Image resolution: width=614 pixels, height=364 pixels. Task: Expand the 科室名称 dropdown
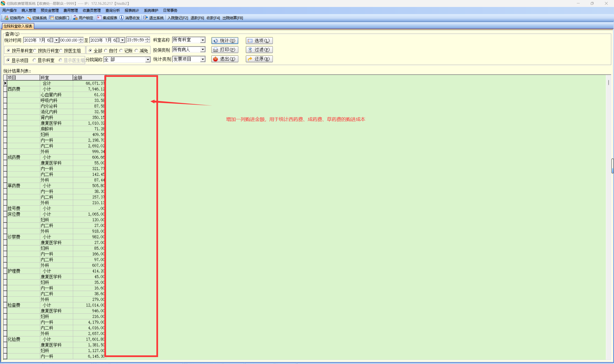coord(203,40)
